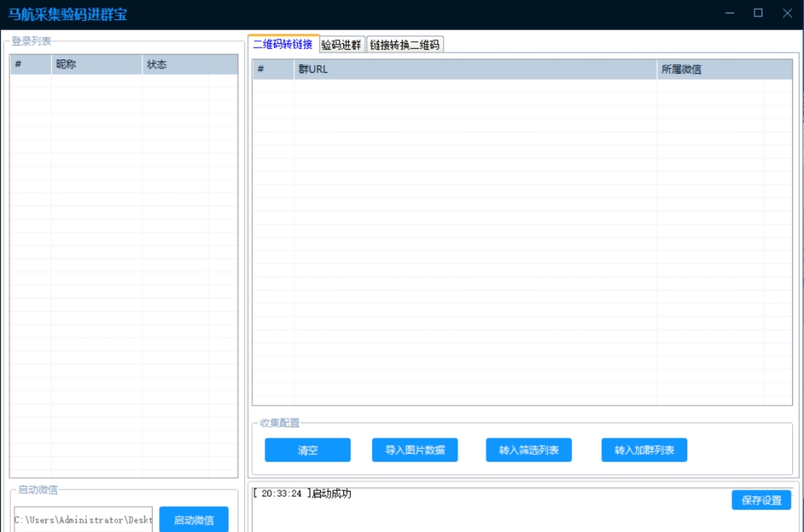Open the 验码进群 tab
The height and width of the screenshot is (532, 804).
(342, 45)
